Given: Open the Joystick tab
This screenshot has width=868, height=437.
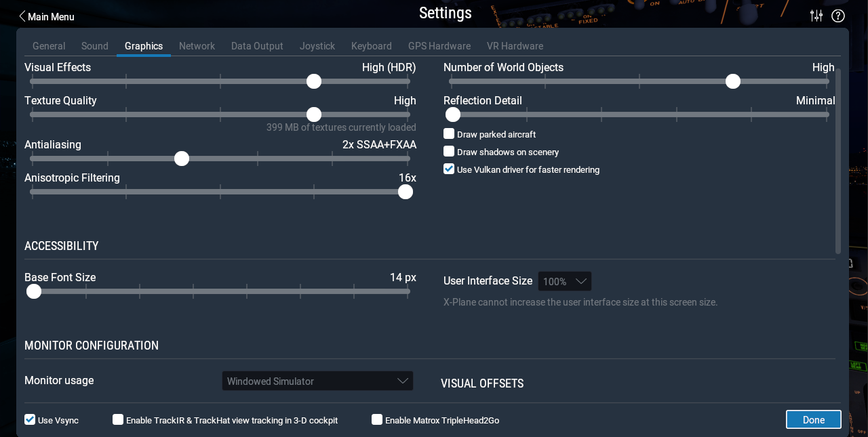Looking at the screenshot, I should click(317, 46).
